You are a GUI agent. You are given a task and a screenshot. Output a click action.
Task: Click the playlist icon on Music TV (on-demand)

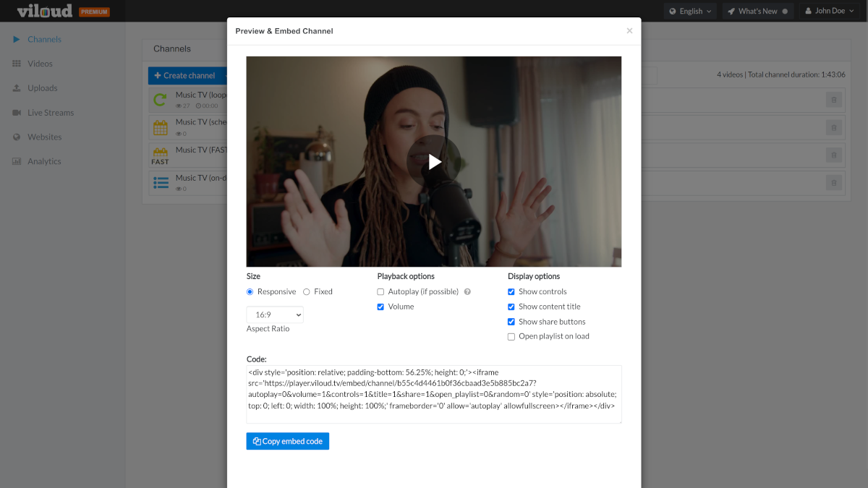pyautogui.click(x=161, y=181)
